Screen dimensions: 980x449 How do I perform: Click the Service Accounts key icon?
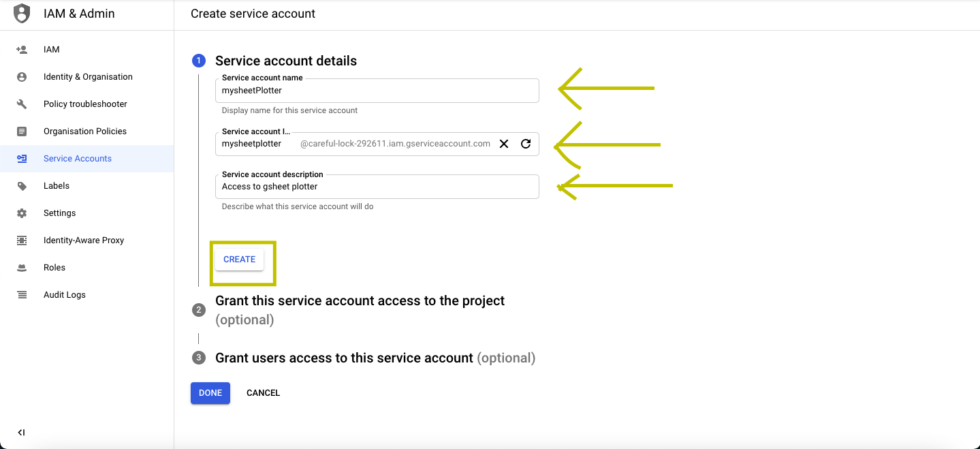click(x=22, y=159)
